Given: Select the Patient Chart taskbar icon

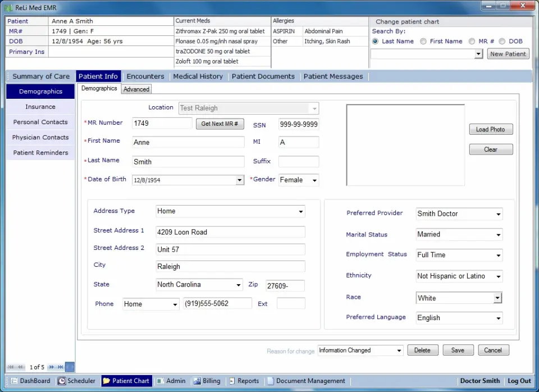Looking at the screenshot, I should (x=126, y=381).
